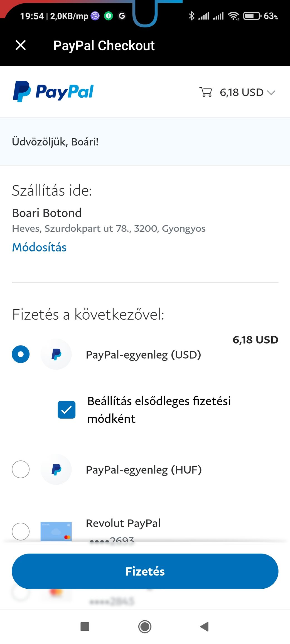Screen dimensions: 290x644
Task: Click the Módosítás shipping address link
Action: 39,247
